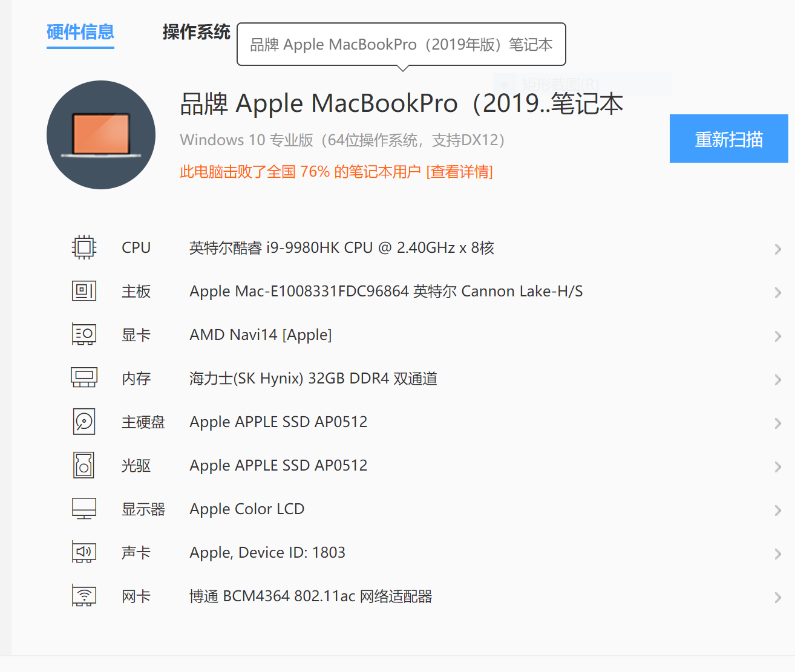Switch to the 硬件信息 tab
Viewport: 795px width, 672px height.
point(80,32)
